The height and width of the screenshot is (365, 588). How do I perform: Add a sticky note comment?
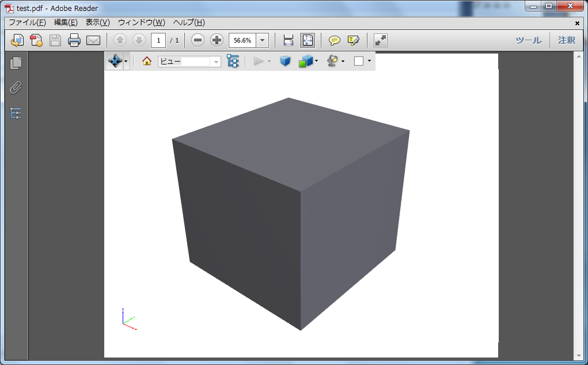tap(334, 40)
